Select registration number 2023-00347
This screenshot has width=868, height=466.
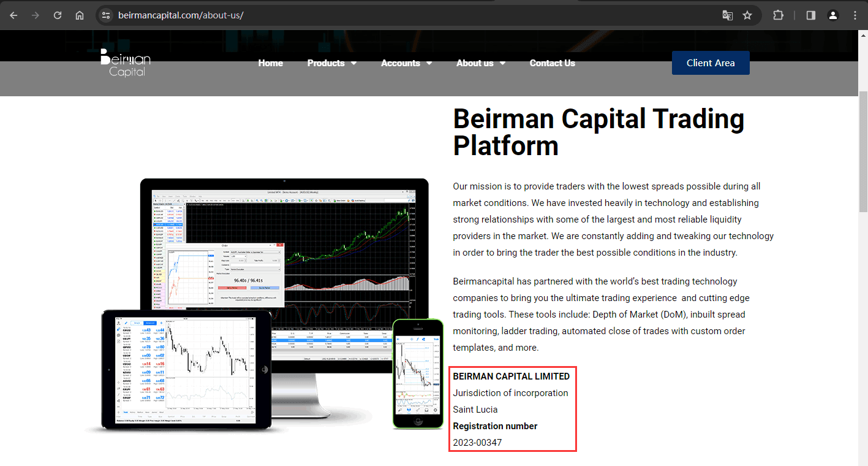coord(477,443)
